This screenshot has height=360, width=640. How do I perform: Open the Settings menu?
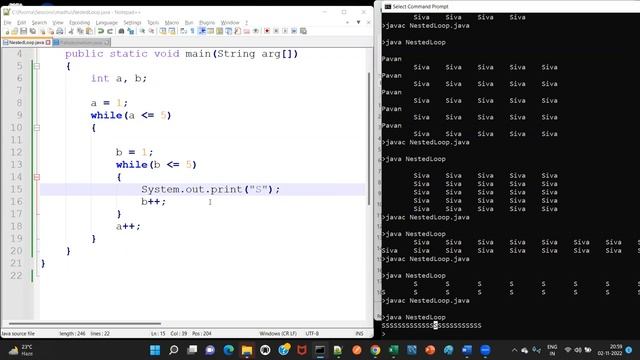(x=132, y=22)
